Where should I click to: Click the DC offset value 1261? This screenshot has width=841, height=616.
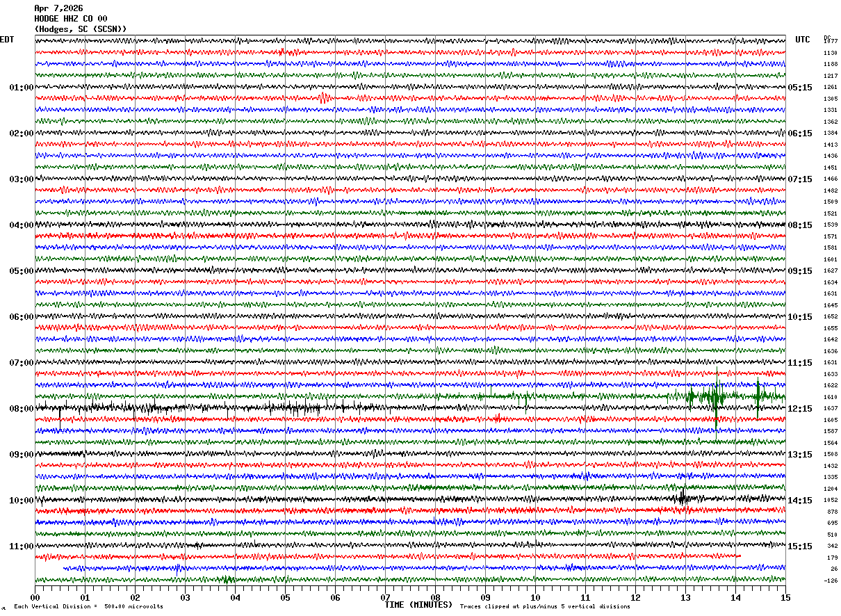[831, 88]
